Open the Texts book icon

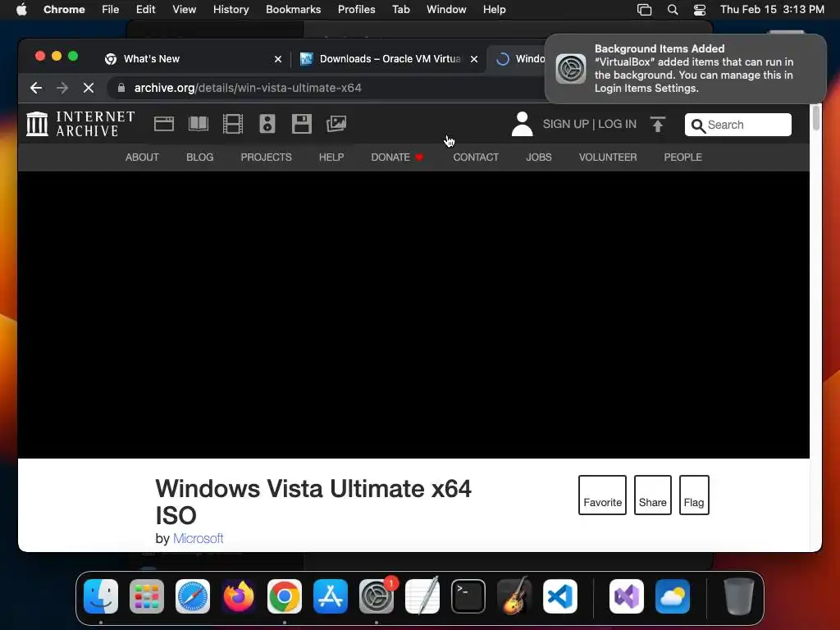coord(199,124)
